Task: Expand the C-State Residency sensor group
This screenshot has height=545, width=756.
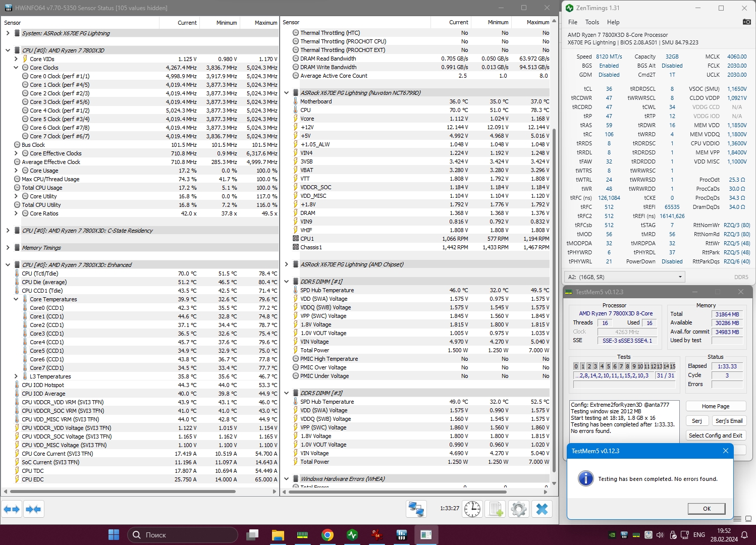Action: (8, 231)
